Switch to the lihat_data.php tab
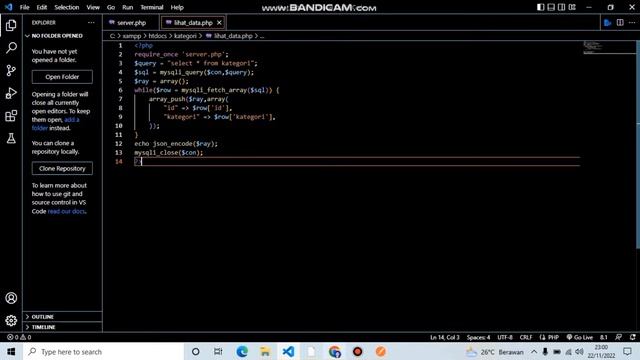Screen dimensions: 640x360 (193, 23)
